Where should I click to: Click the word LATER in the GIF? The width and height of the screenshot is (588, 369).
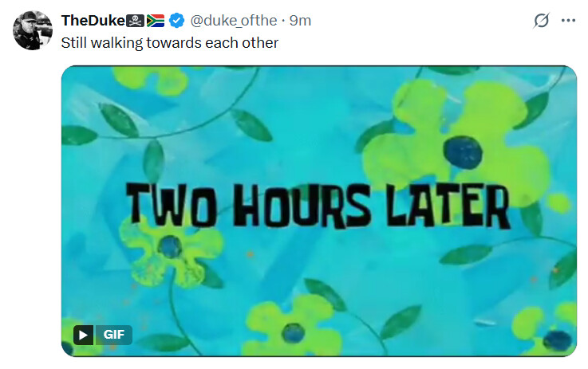click(x=448, y=206)
